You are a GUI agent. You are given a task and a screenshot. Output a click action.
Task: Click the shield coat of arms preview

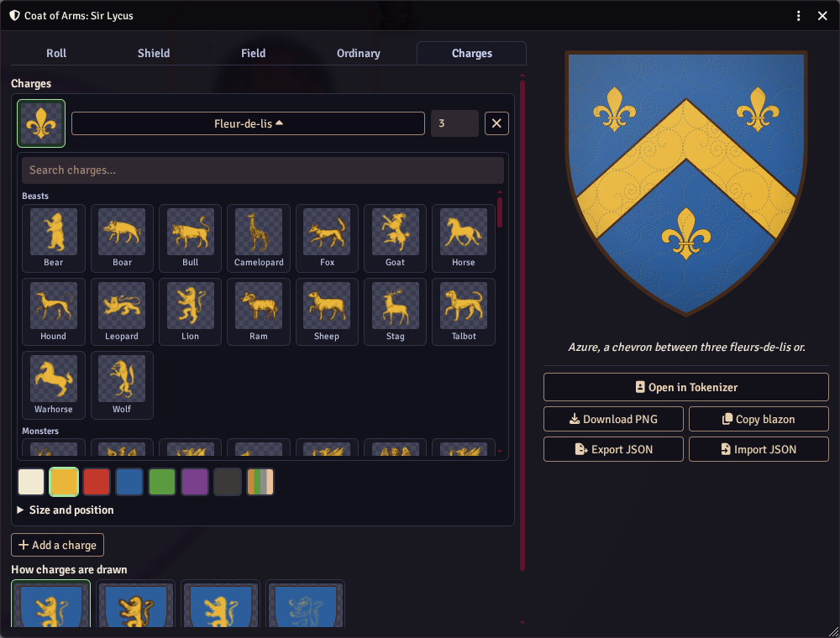coord(685,182)
